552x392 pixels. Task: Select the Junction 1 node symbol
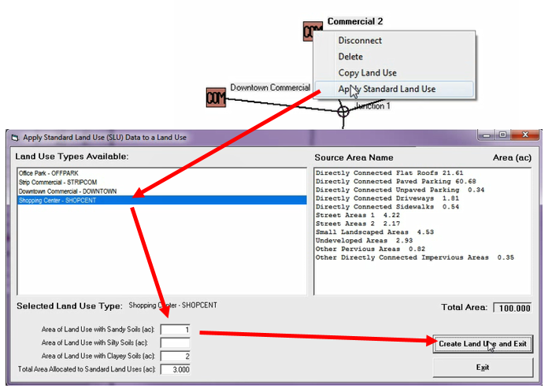tap(343, 112)
